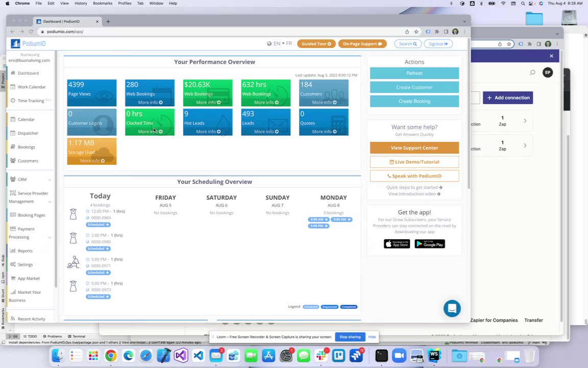Open the Google Play download badge
Image resolution: width=588 pixels, height=368 pixels.
(x=430, y=244)
